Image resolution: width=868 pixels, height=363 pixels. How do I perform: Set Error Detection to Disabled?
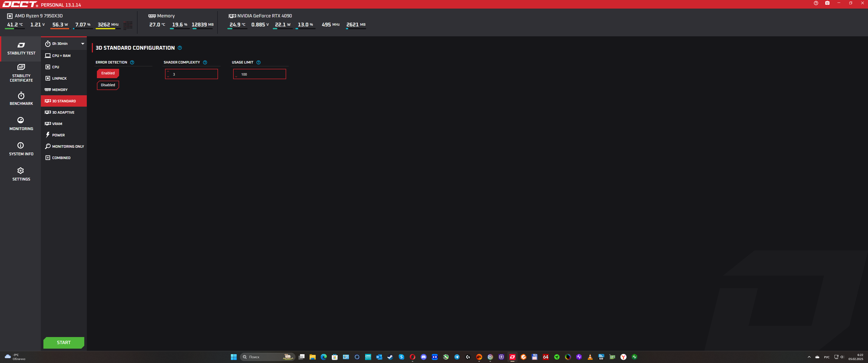pos(108,85)
